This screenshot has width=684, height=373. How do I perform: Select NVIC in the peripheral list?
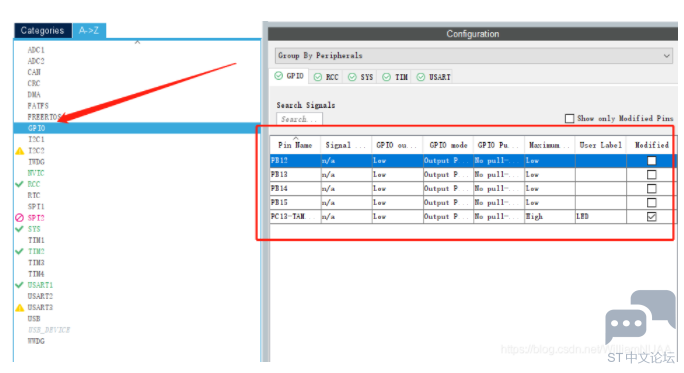tap(36, 173)
